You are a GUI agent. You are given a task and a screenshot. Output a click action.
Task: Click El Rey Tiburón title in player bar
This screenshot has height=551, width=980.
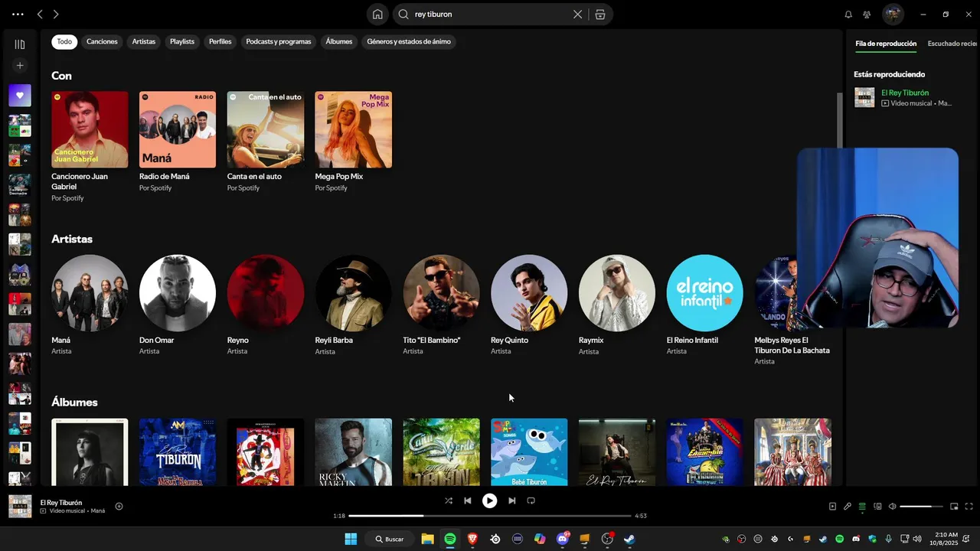tap(61, 503)
